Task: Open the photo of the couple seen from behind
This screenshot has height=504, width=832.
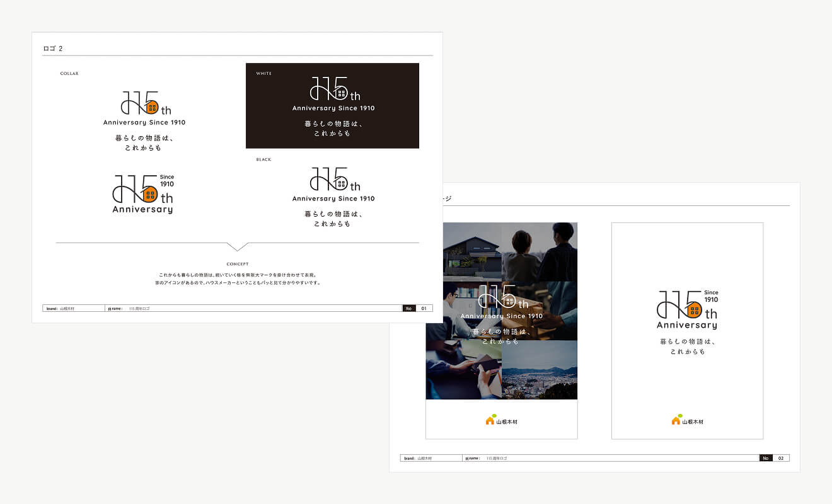Action: (540, 252)
